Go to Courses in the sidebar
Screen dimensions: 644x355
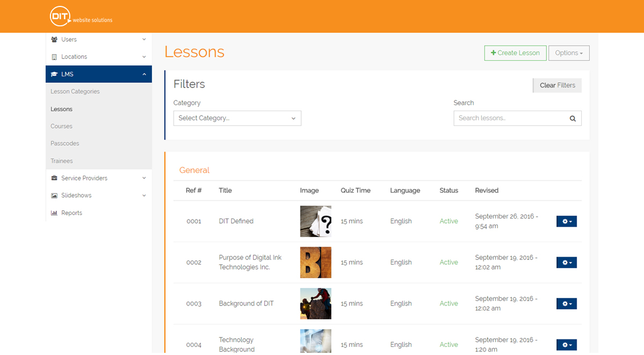point(61,126)
